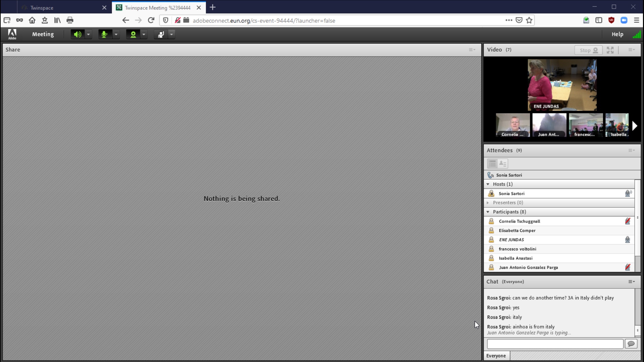Open page actions three-dots menu
Image resolution: width=644 pixels, height=362 pixels.
(x=509, y=20)
